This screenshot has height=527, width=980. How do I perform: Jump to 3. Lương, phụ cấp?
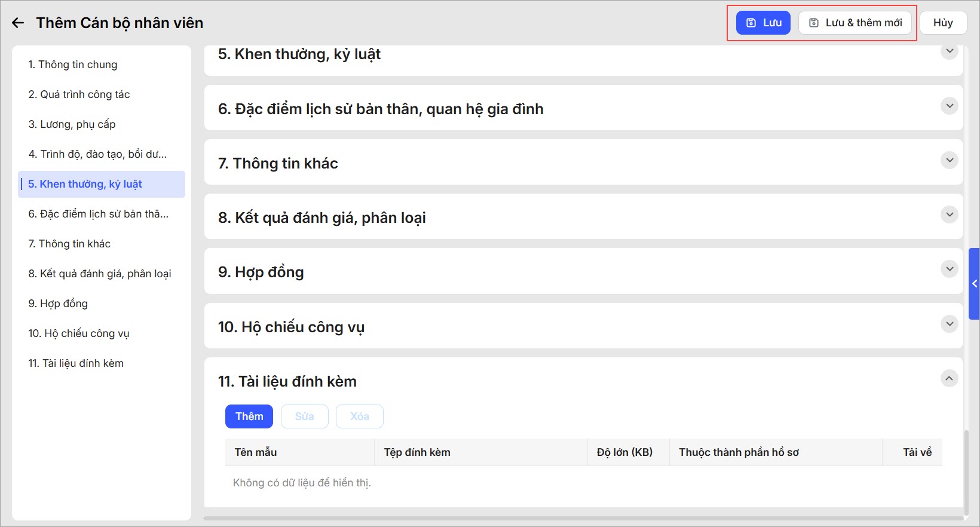click(x=72, y=124)
